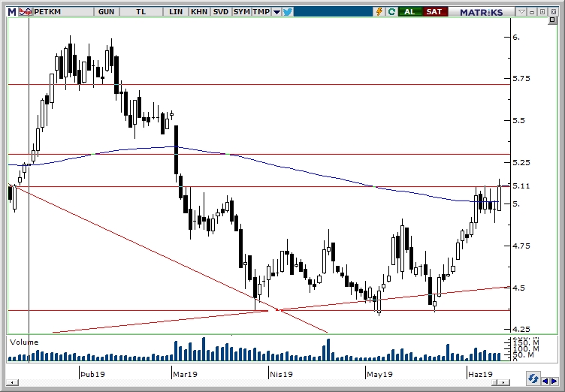Image resolution: width=565 pixels, height=392 pixels.
Task: Toggle the LIN scale button
Action: pos(176,12)
